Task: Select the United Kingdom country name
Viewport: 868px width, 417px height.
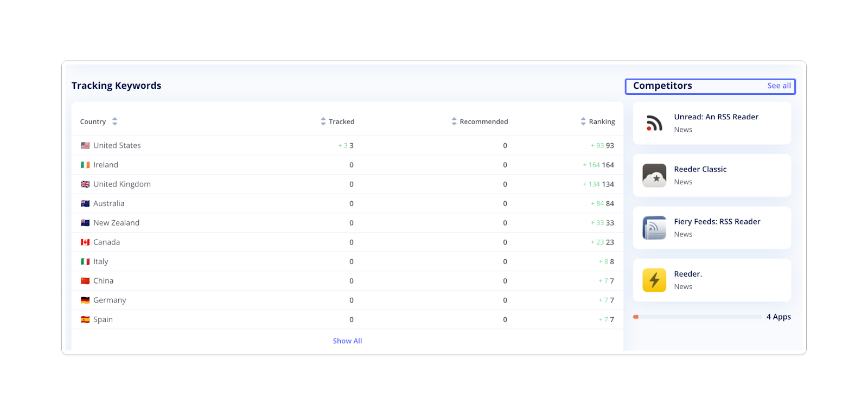Action: [122, 184]
